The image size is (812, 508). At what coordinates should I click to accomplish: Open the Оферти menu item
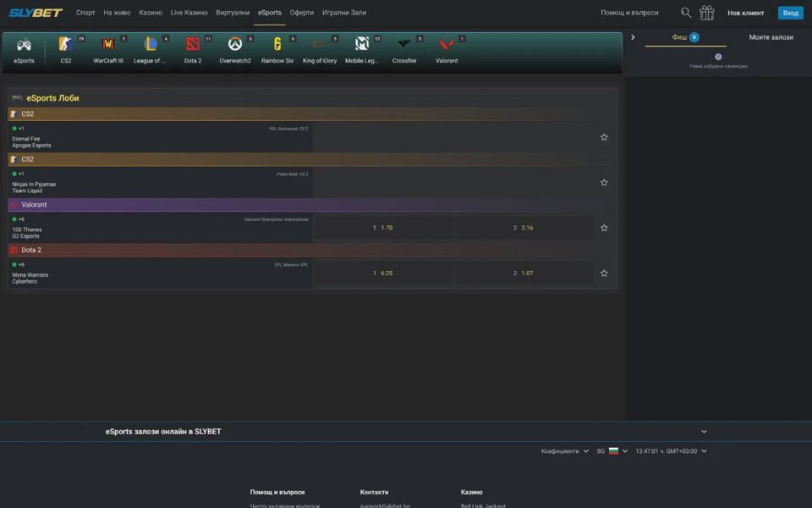pyautogui.click(x=302, y=13)
